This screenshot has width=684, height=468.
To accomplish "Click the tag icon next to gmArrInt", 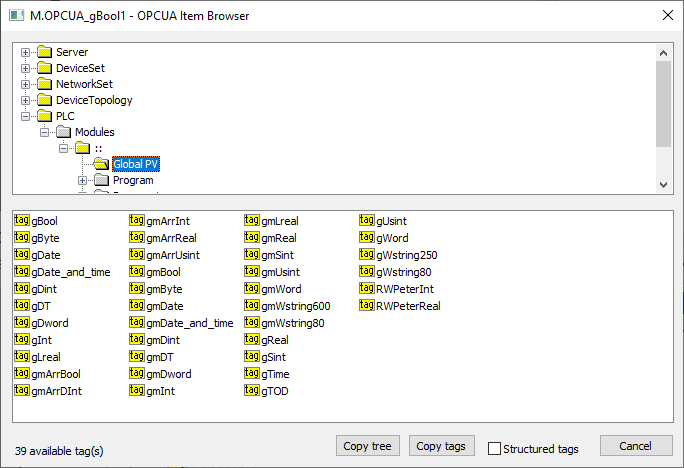I will [137, 221].
